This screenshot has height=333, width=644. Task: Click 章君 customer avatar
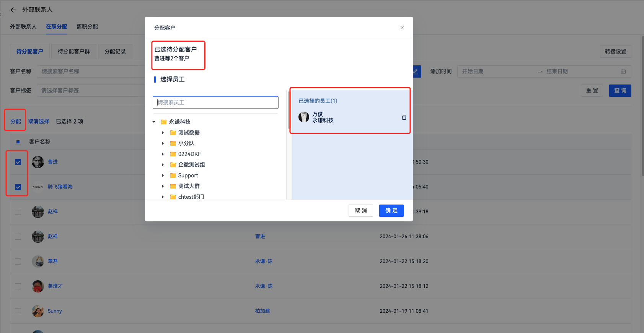pos(38,262)
